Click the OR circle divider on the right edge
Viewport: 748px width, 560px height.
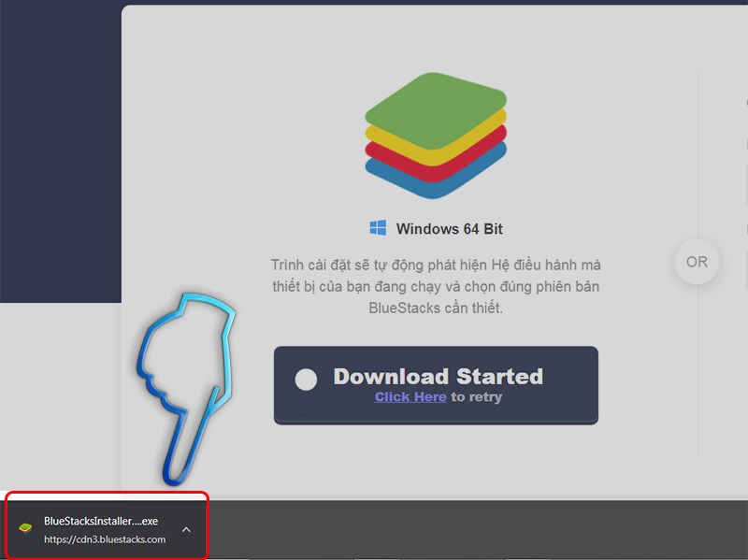click(x=697, y=263)
